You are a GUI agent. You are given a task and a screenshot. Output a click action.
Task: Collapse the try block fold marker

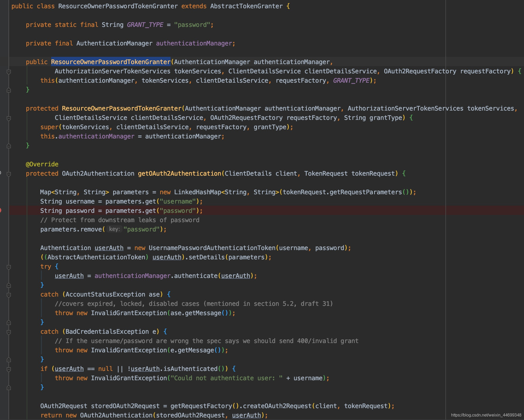[x=9, y=267]
